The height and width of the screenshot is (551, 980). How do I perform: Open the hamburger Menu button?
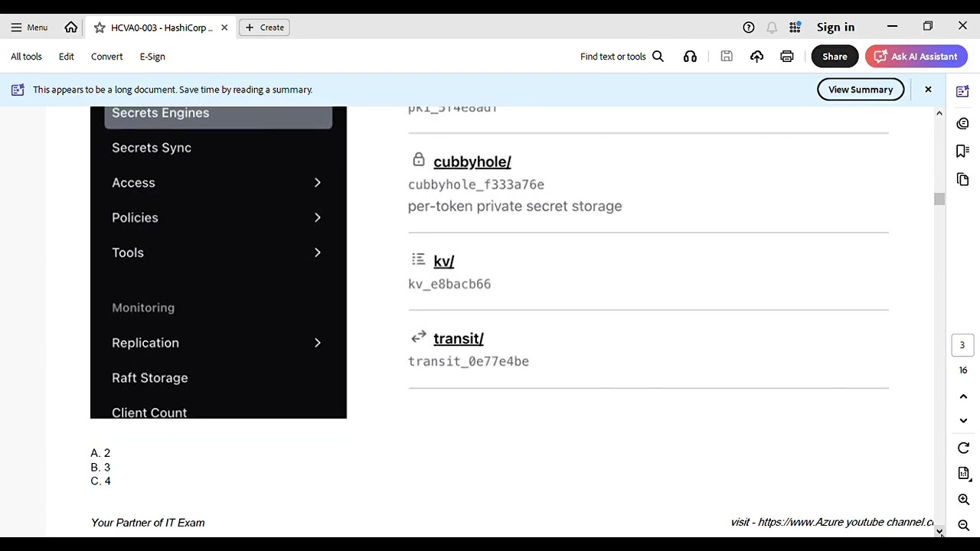click(x=29, y=28)
